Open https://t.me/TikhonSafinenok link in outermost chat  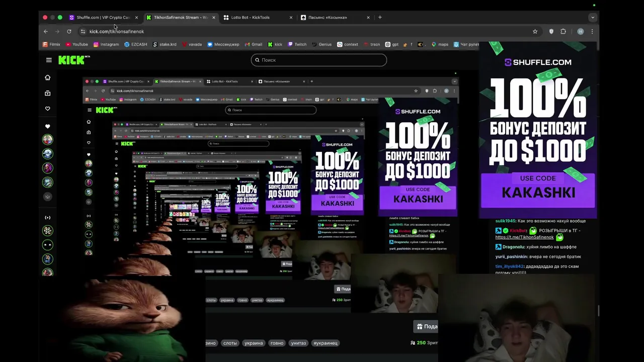click(x=524, y=237)
